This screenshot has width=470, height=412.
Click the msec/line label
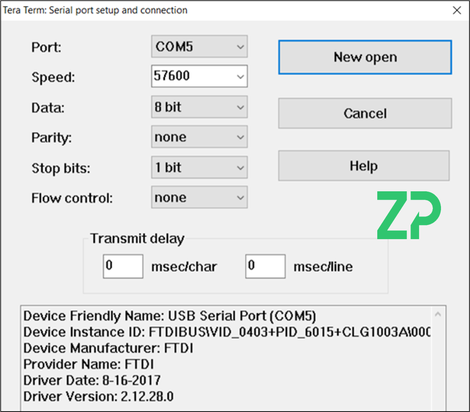[323, 267]
